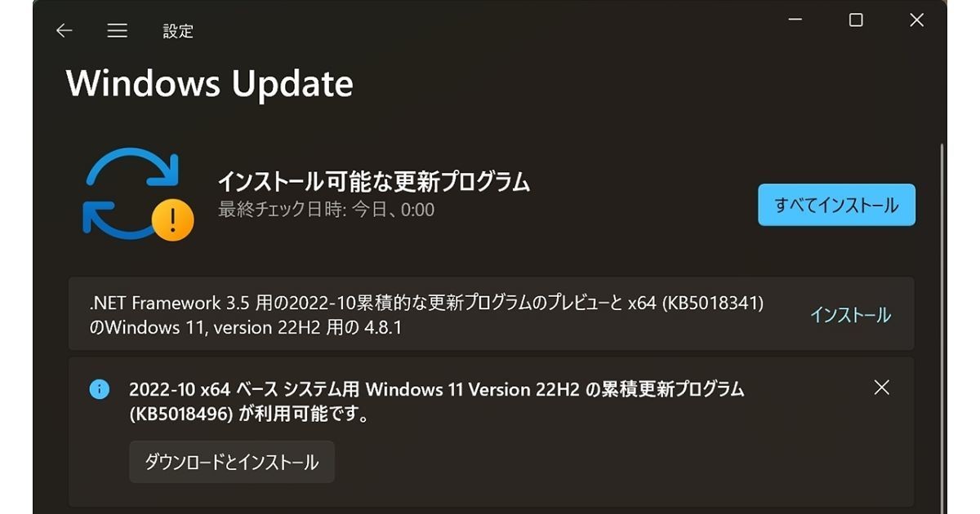Click the blue info icon beside KB5018496 notice
Image resolution: width=980 pixels, height=514 pixels.
[99, 389]
